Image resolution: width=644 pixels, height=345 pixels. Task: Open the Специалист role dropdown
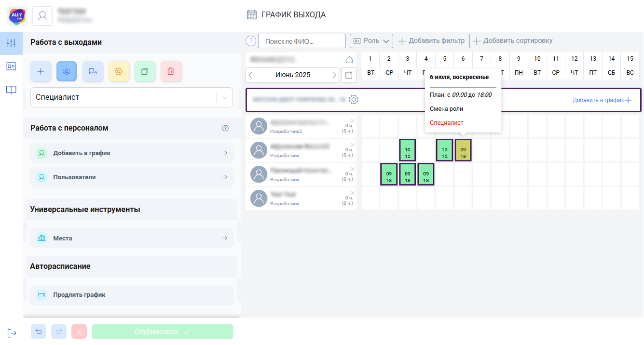(132, 97)
